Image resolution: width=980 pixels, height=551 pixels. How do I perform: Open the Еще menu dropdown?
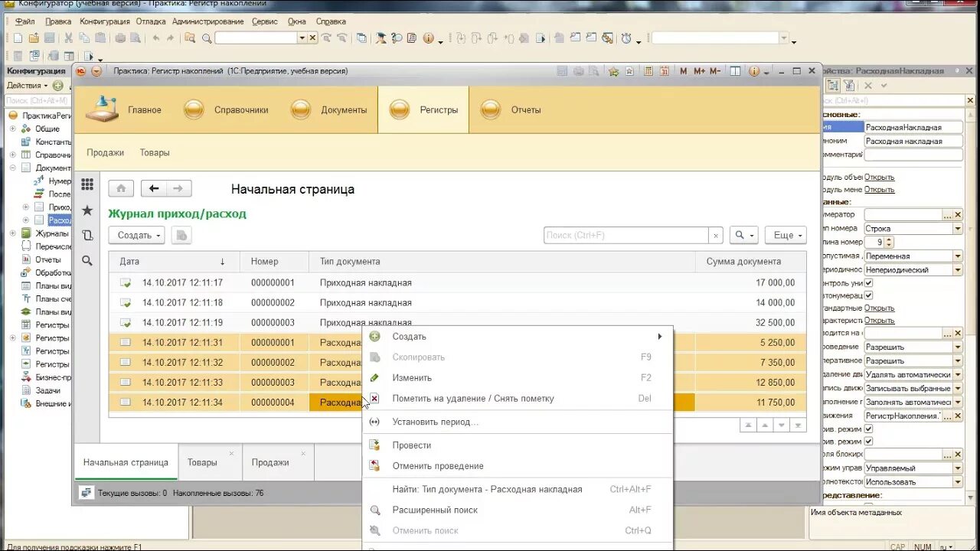(786, 235)
